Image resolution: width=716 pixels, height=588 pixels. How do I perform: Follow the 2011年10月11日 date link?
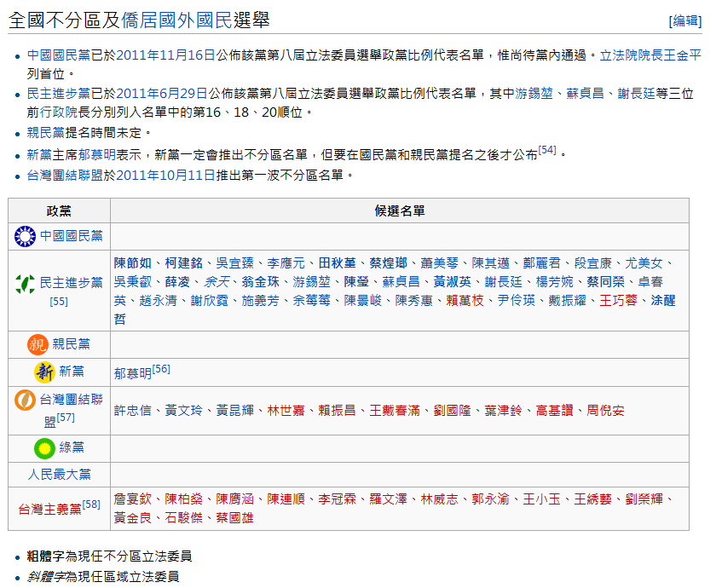[x=165, y=175]
